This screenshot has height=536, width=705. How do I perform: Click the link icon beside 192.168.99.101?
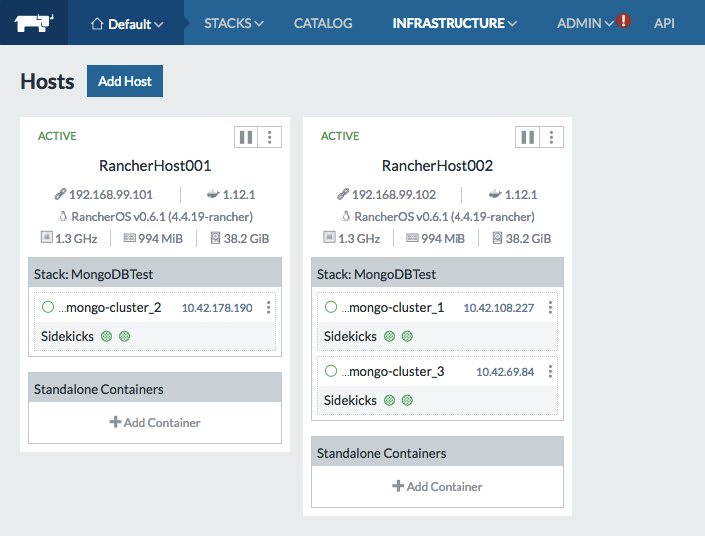[x=60, y=194]
